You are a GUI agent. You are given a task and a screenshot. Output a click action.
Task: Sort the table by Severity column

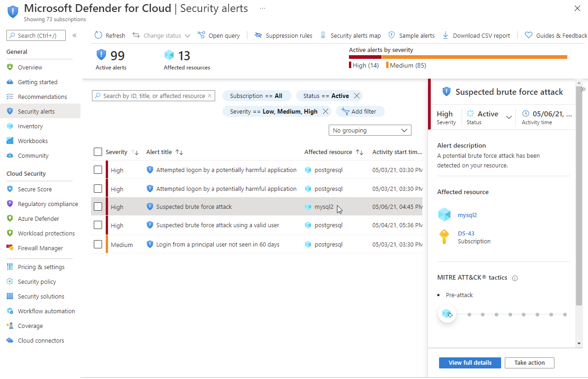(135, 152)
